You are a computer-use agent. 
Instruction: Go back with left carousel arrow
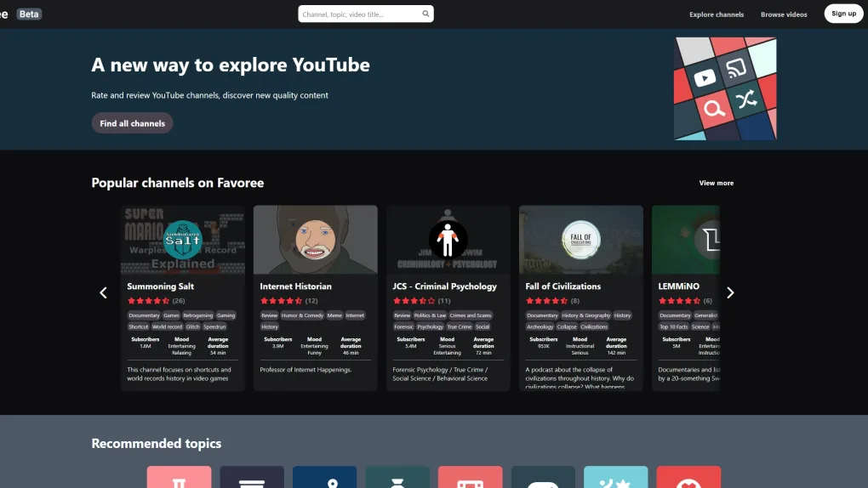coord(104,292)
